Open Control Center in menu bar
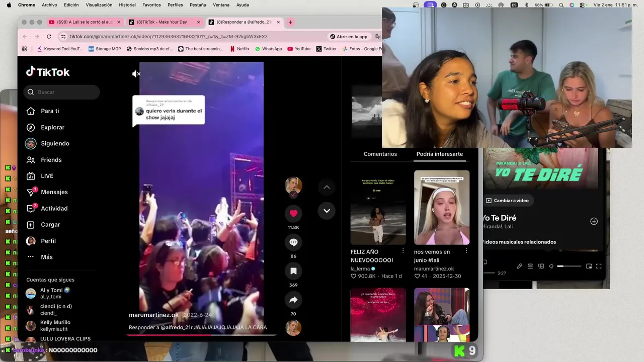 [583, 5]
